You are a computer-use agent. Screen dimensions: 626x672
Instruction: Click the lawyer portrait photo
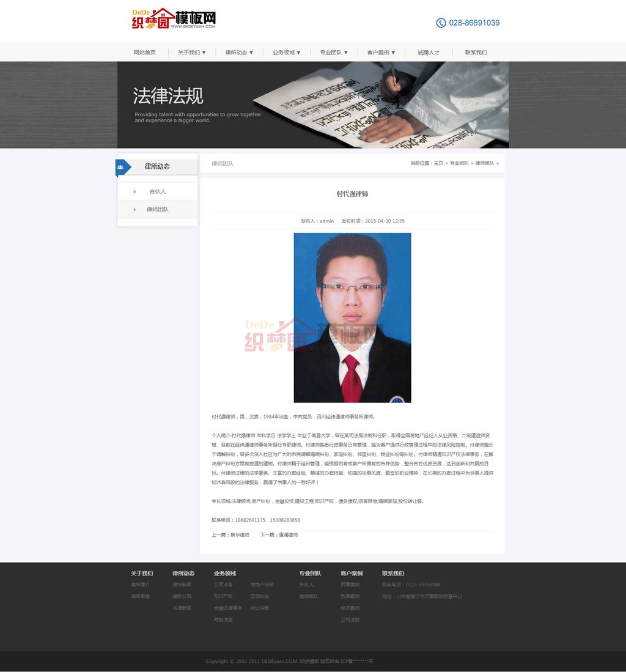(x=352, y=317)
